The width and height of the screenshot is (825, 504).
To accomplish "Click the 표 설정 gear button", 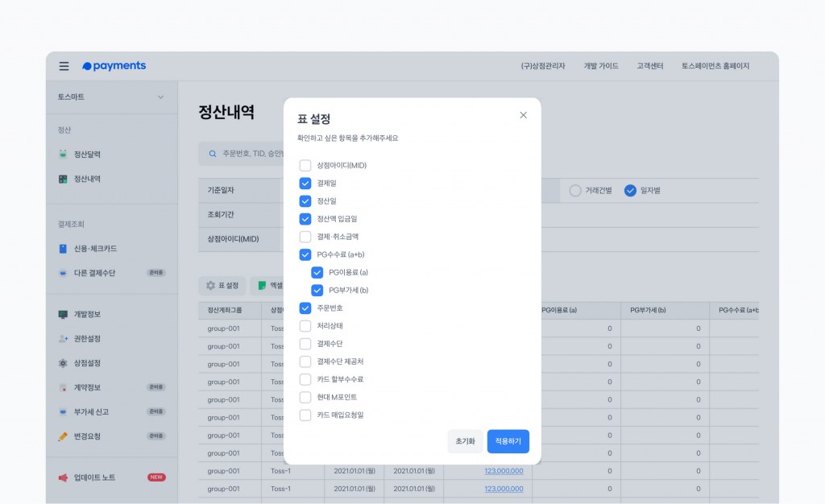I will 222,285.
